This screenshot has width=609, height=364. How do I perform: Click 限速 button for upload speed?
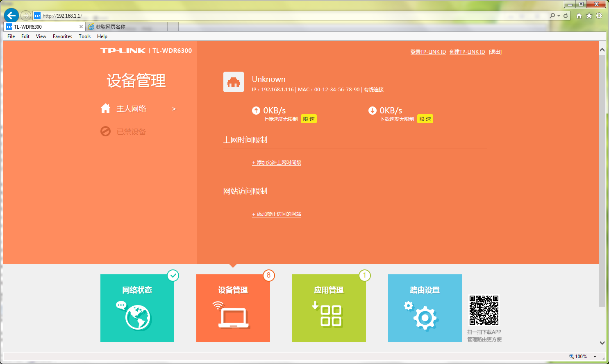pos(309,119)
